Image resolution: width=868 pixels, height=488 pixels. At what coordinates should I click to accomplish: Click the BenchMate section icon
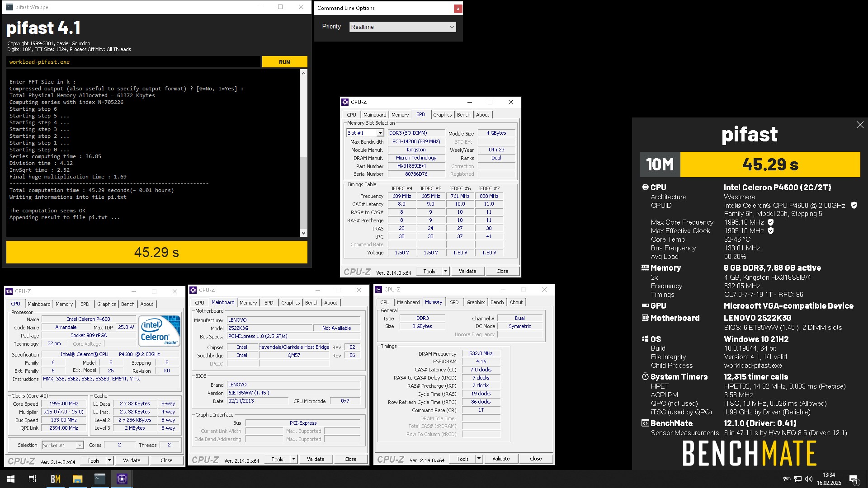coord(645,423)
